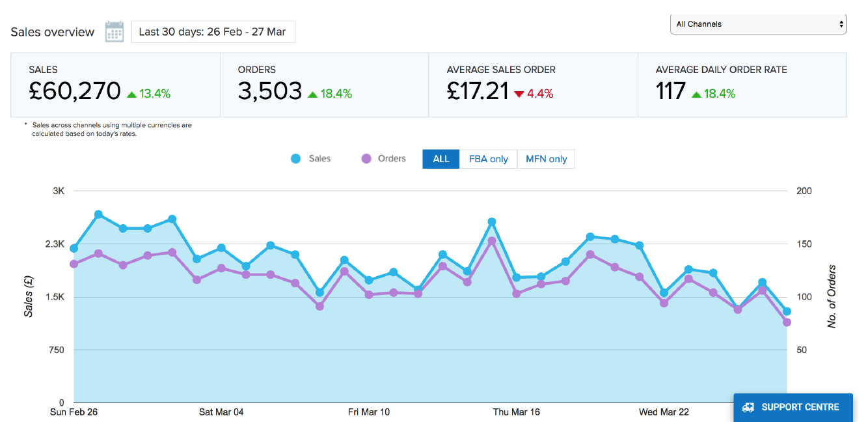This screenshot has height=439, width=868.
Task: Click the £60,270 sales total
Action: [x=75, y=91]
